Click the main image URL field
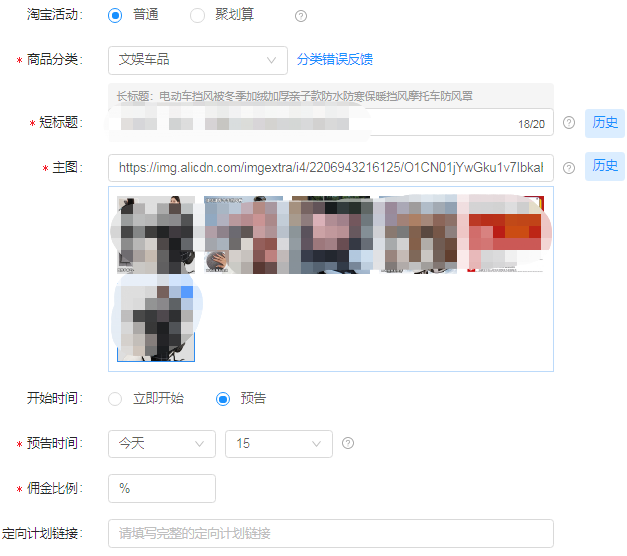Screen dimensions: 627x556 point(330,168)
